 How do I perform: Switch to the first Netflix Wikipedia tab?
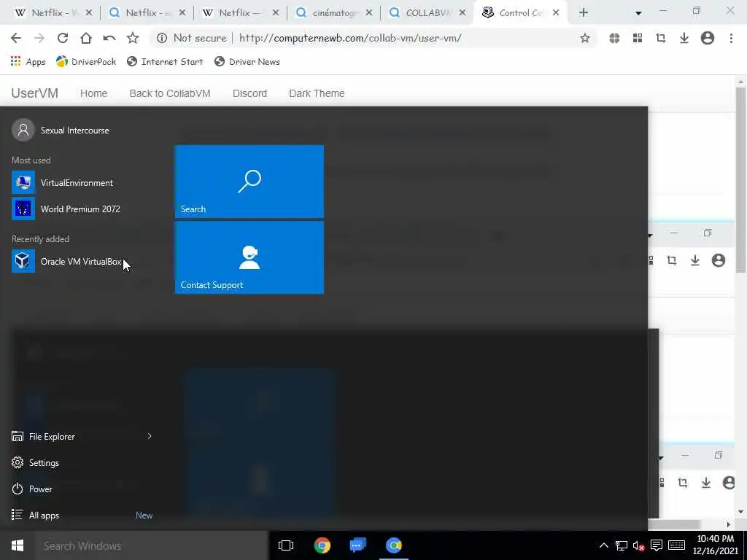53,13
